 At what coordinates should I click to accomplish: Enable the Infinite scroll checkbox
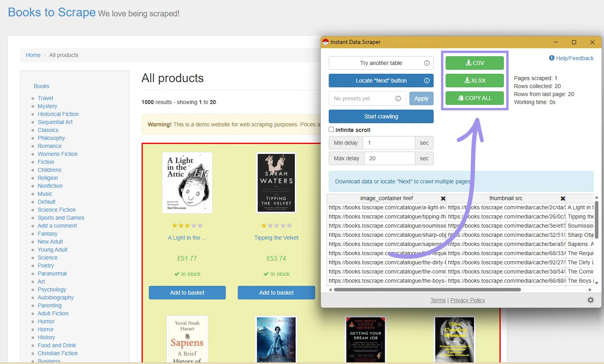click(x=331, y=130)
